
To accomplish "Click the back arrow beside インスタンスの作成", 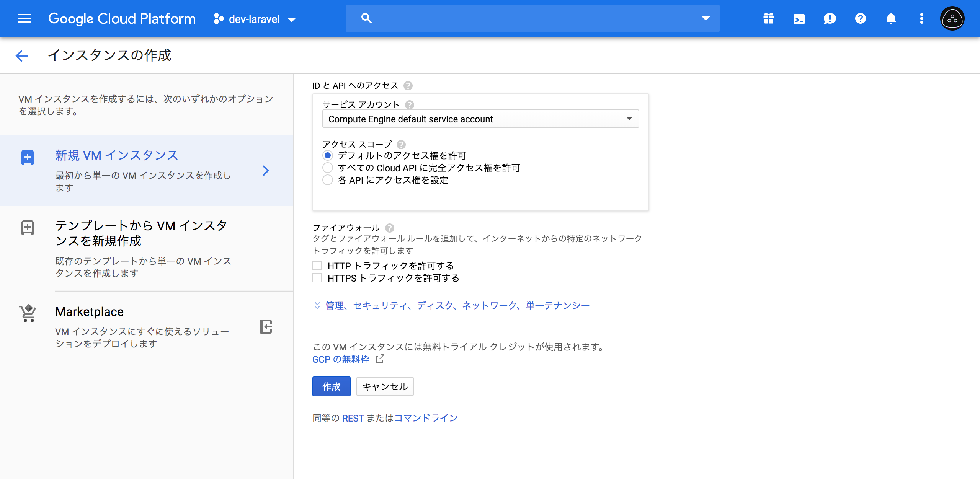I will 22,55.
